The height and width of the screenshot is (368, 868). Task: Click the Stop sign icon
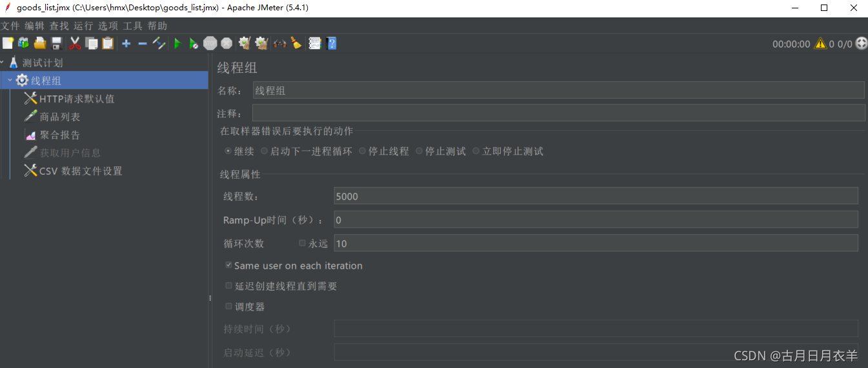coord(210,43)
